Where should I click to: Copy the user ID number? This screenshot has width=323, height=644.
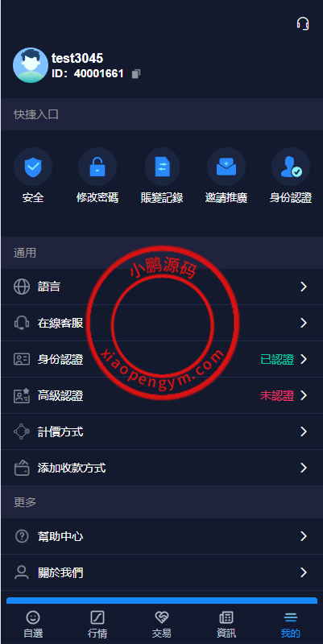tap(136, 74)
